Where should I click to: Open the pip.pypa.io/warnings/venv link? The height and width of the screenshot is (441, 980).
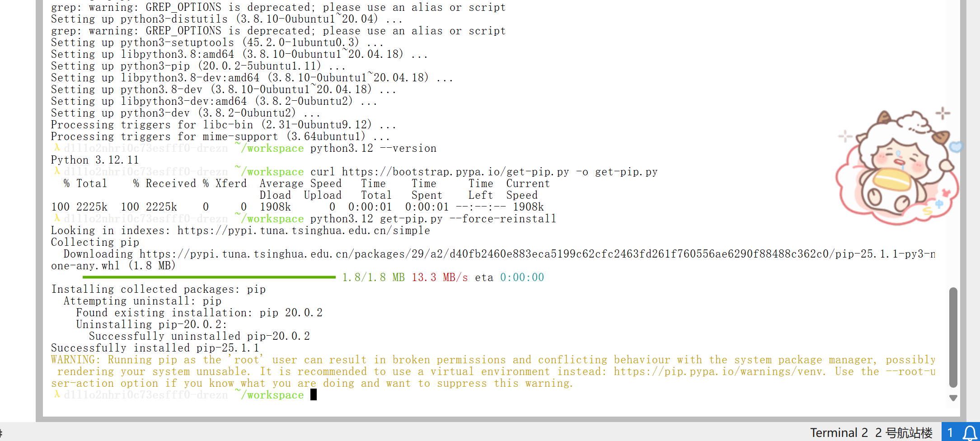click(719, 371)
